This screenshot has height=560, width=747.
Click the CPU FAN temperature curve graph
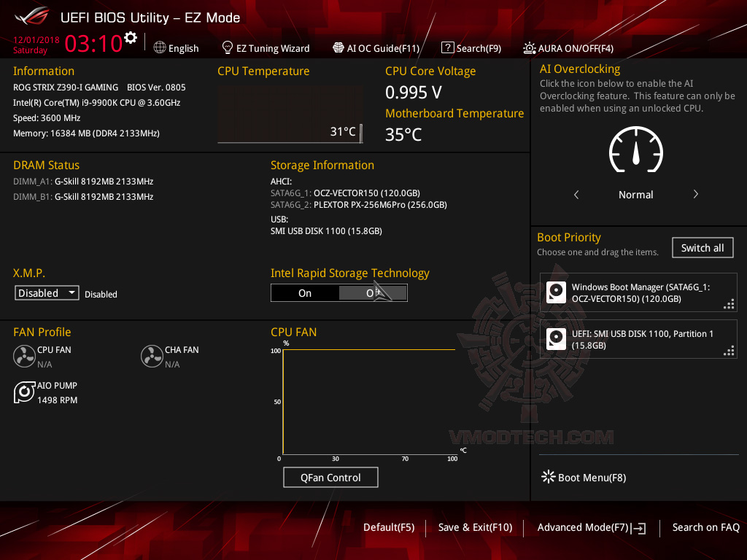click(365, 401)
